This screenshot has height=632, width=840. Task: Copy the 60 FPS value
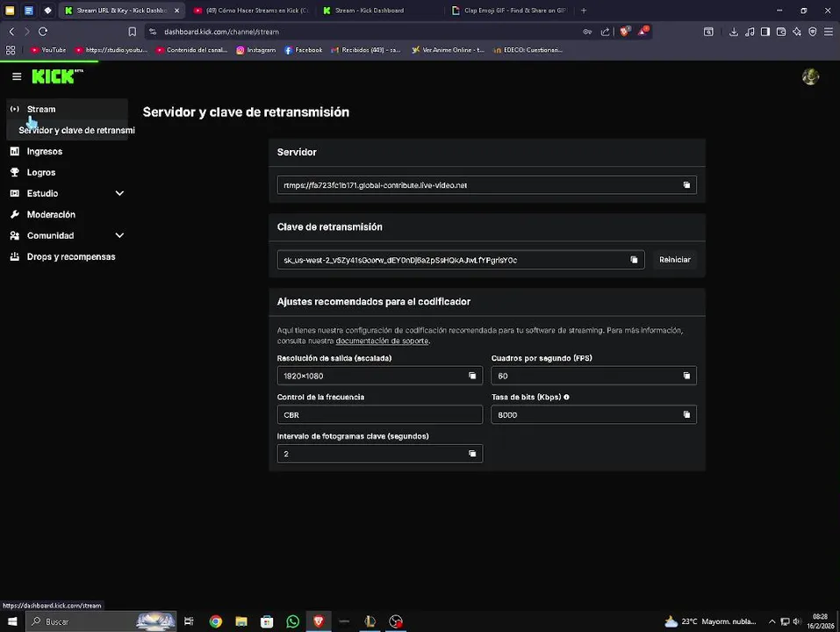686,376
